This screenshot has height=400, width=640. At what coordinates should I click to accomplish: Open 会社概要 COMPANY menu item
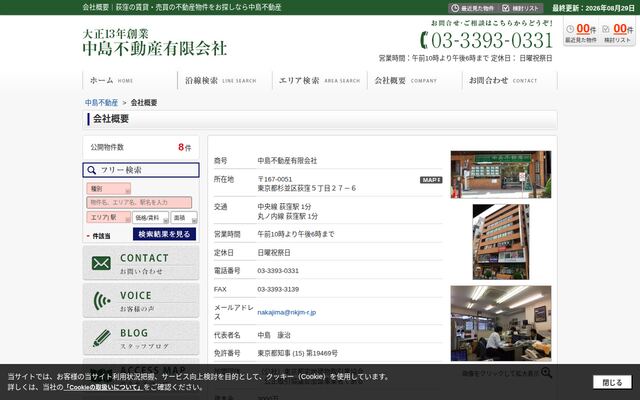point(415,80)
